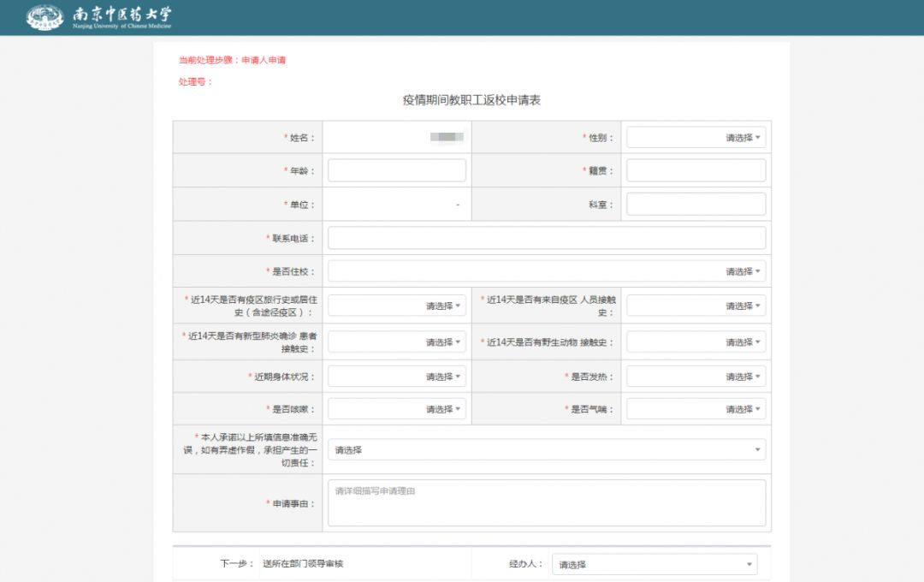Viewport: 924px width, 582px height.
Task: Click the Nanjing University of Chinese Medicine logo
Action: tap(98, 17)
